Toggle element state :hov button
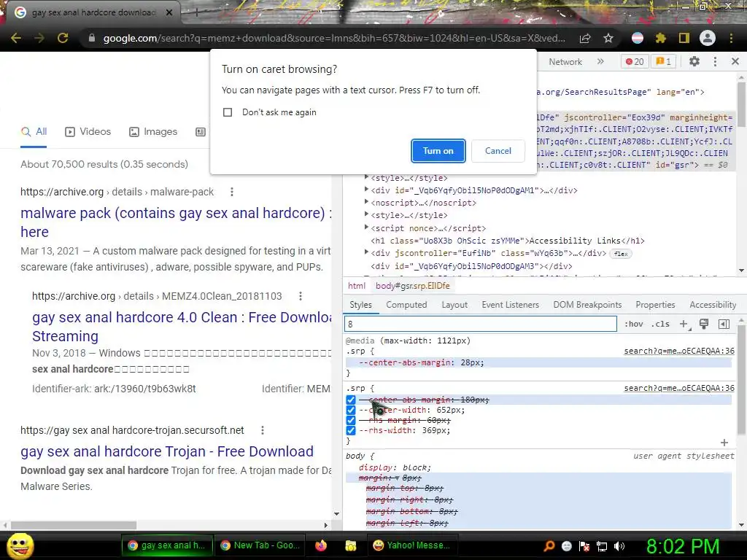 point(634,324)
